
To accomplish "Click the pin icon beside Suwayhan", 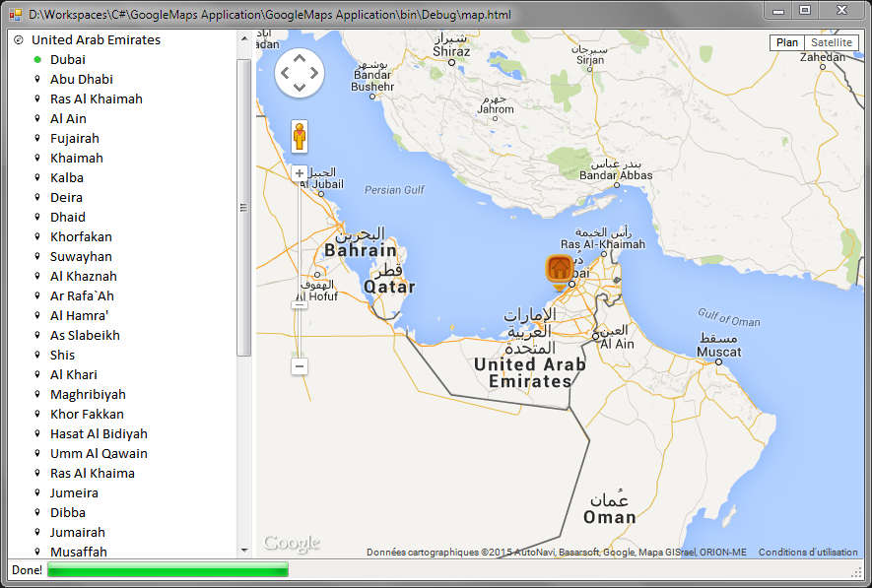I will (37, 257).
